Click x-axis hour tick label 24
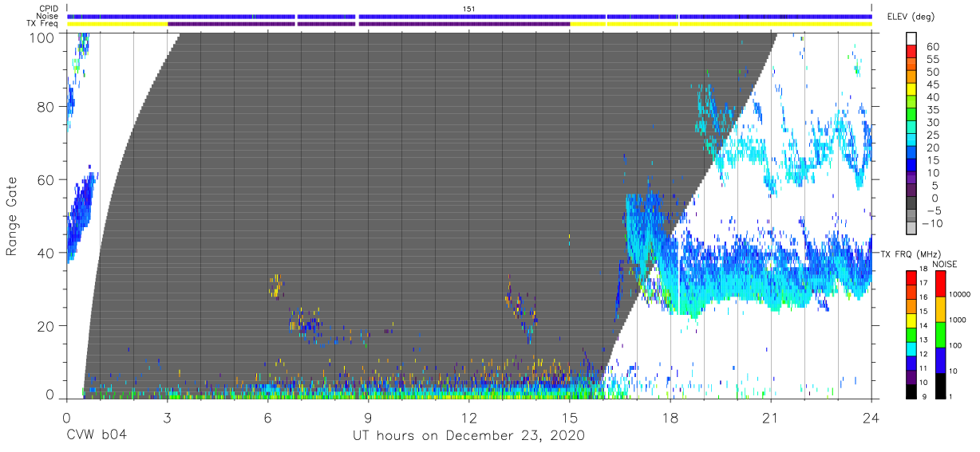 pyautogui.click(x=871, y=417)
